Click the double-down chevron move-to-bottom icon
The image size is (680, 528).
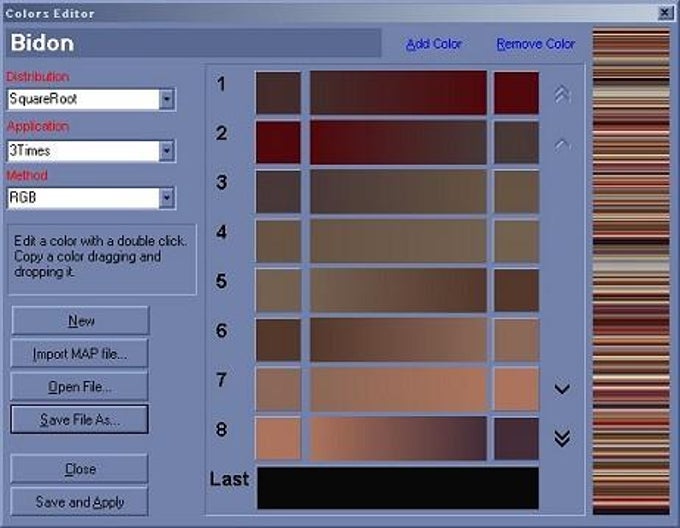562,438
